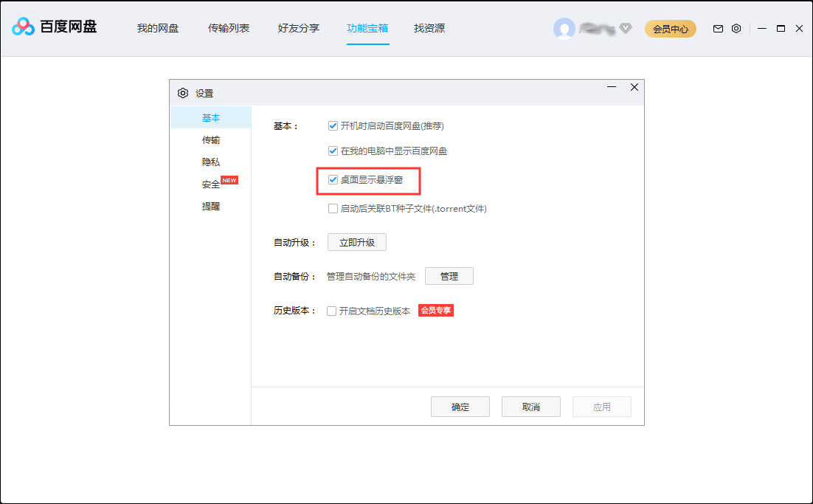Click the 立即升级 upgrade button
Screen dimensions: 813x504
356,241
